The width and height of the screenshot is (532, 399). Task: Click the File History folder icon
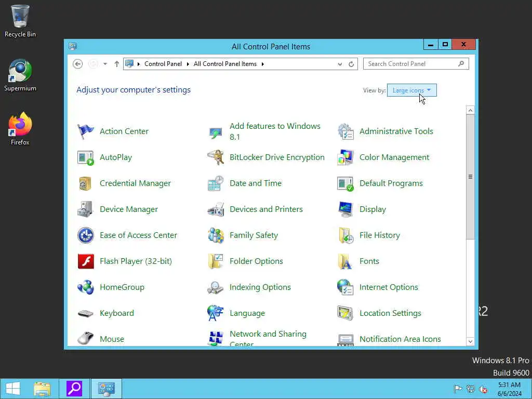(345, 235)
